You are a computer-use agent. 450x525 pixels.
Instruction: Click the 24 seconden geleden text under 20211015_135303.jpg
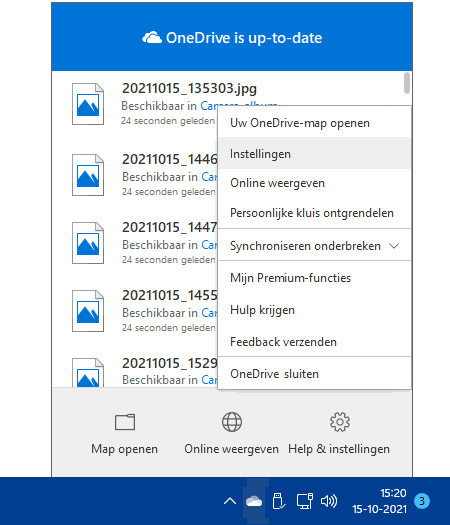[x=168, y=121]
